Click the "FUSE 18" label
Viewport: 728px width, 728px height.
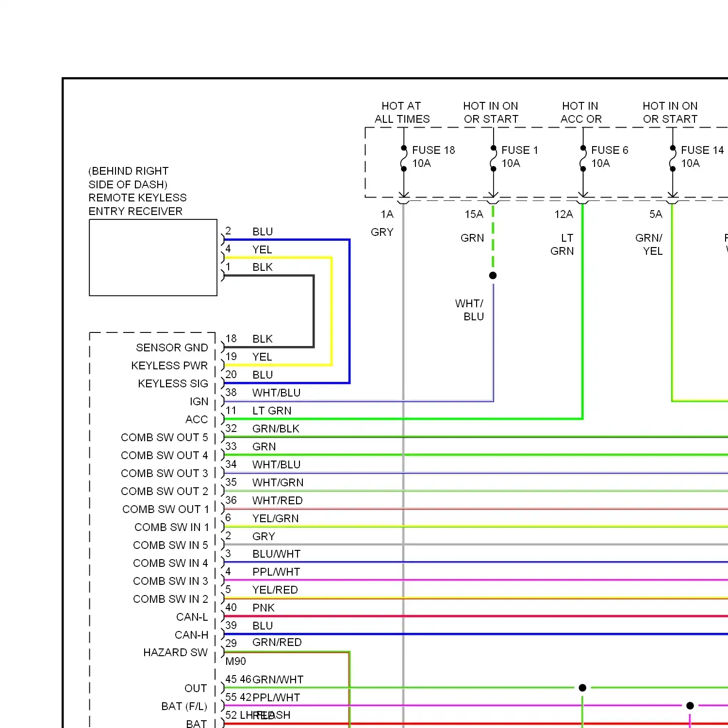(x=433, y=150)
